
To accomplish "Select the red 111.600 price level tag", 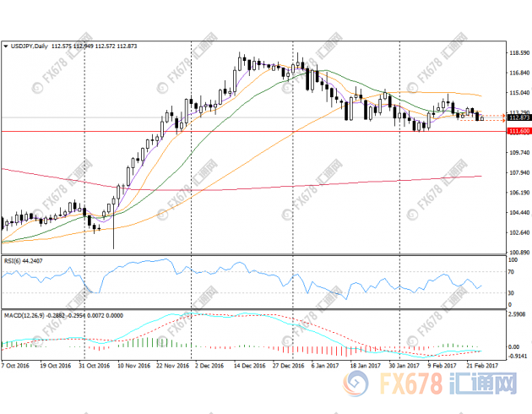I will coord(517,132).
